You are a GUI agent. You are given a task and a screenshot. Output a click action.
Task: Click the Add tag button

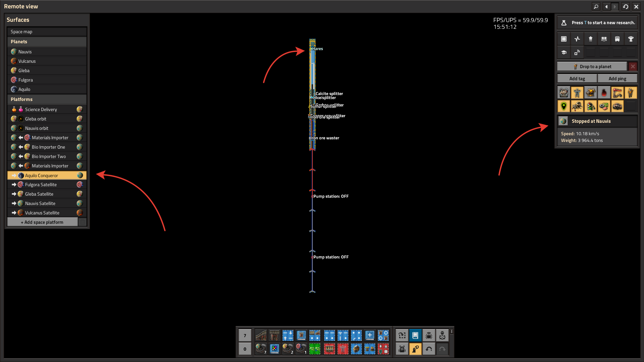point(577,79)
